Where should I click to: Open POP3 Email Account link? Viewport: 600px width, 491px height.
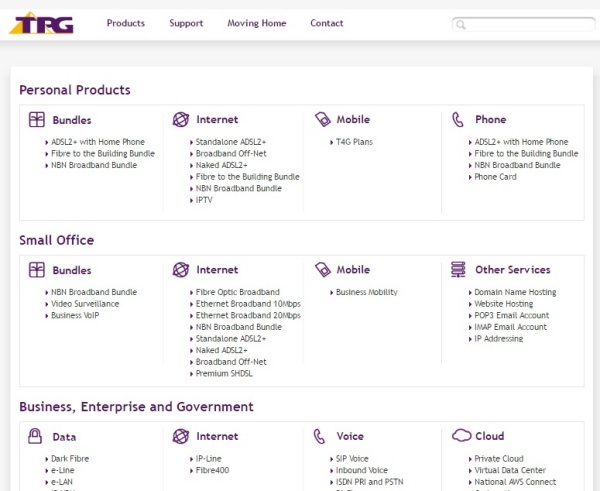click(512, 316)
